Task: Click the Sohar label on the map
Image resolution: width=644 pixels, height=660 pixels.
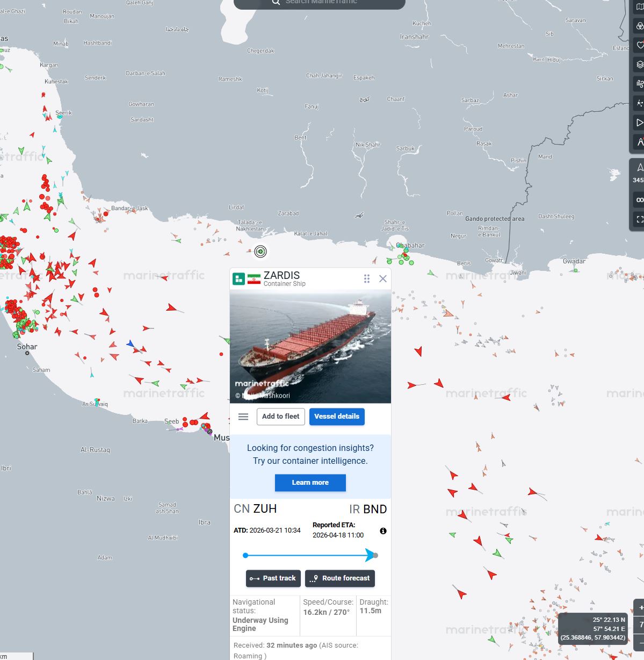Action: tap(27, 347)
